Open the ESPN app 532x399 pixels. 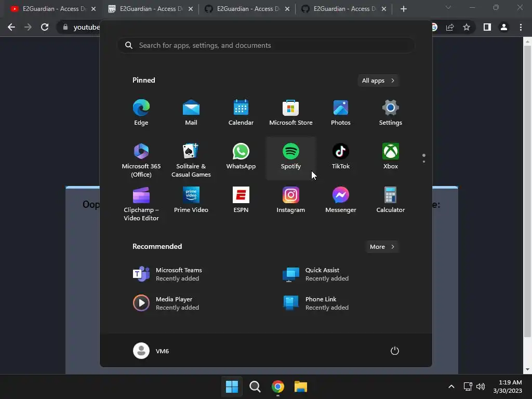241,200
